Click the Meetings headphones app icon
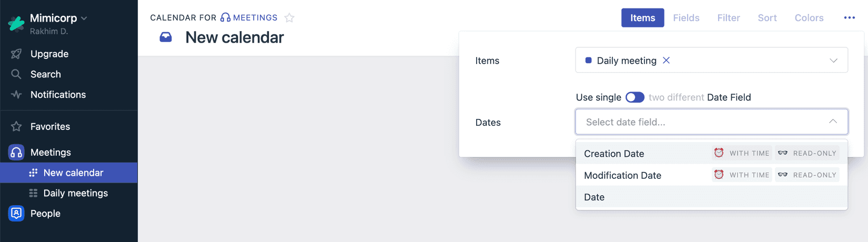The height and width of the screenshot is (242, 868). coord(16,152)
